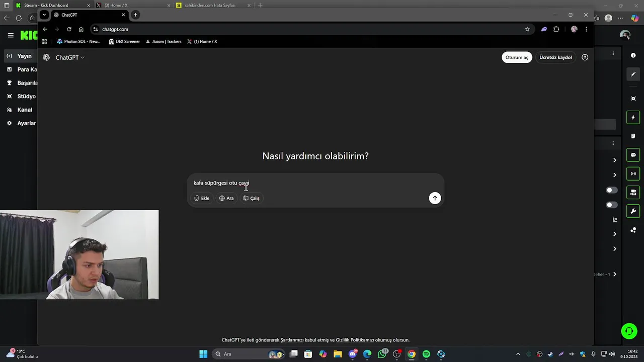Image resolution: width=644 pixels, height=362 pixels.
Task: Open Spotify from the taskbar
Action: click(x=426, y=354)
